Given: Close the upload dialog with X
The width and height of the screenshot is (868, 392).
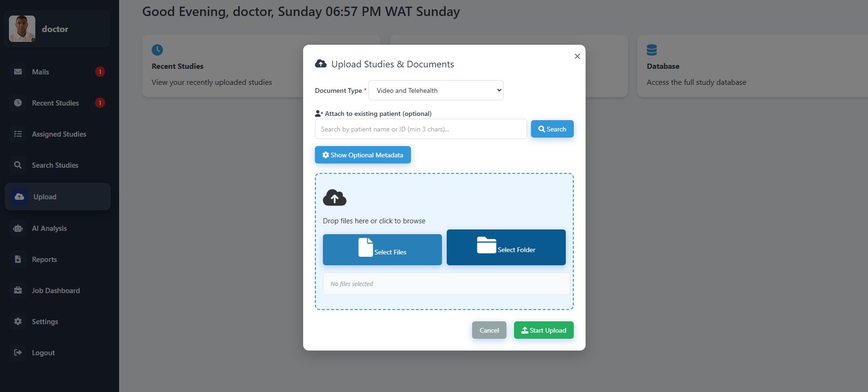Looking at the screenshot, I should [x=577, y=56].
